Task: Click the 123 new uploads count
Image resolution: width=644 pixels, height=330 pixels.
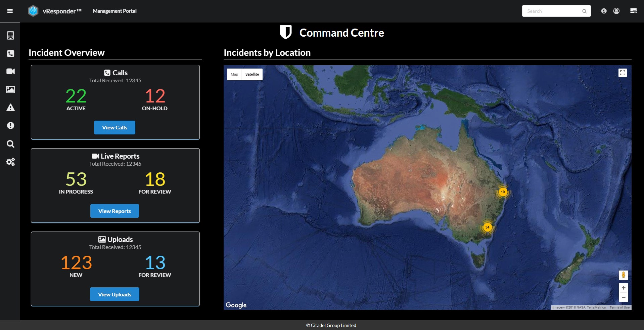Action: 76,263
